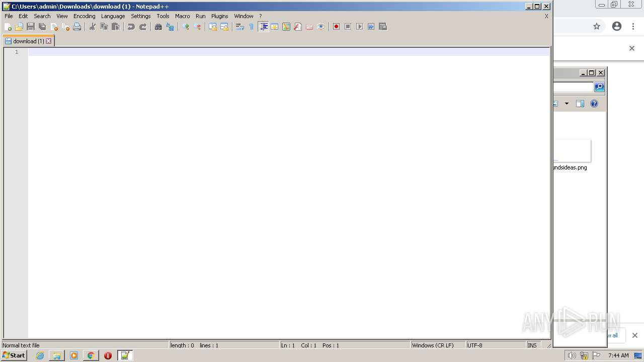Toggle synchronized horizontal scrolling
This screenshot has height=362, width=644.
click(224, 27)
